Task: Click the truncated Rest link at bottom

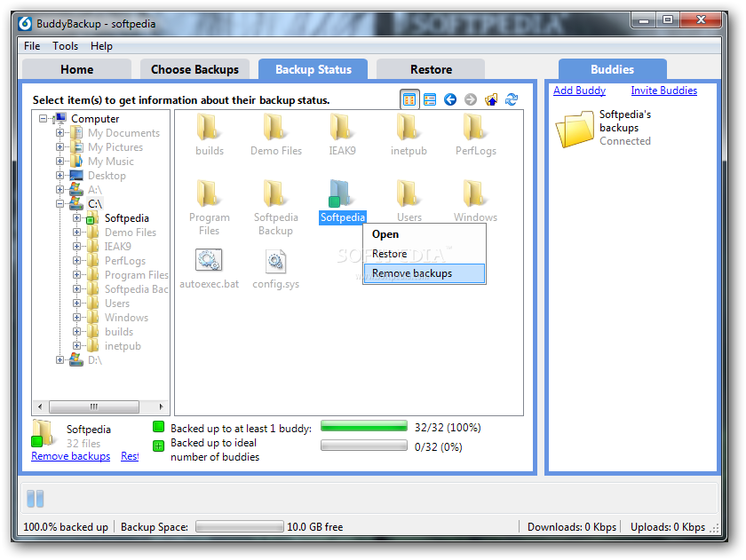Action: click(130, 456)
